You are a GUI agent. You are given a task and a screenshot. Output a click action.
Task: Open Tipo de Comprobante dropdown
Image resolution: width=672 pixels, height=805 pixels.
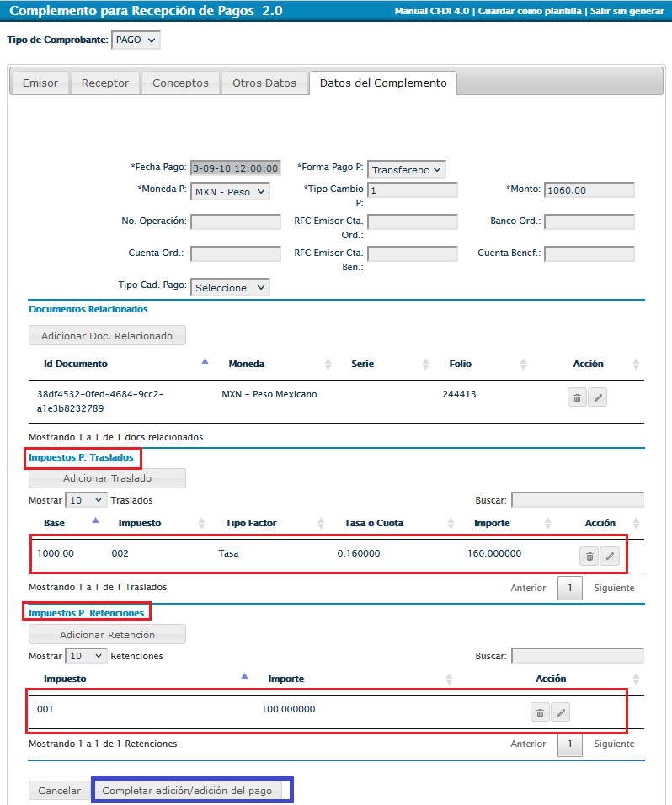(x=136, y=40)
